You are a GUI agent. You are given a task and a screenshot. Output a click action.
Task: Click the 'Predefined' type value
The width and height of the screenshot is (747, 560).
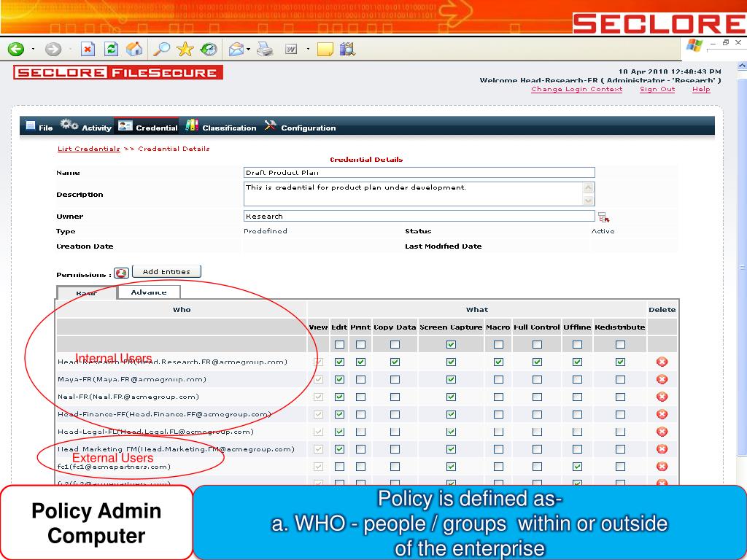266,231
